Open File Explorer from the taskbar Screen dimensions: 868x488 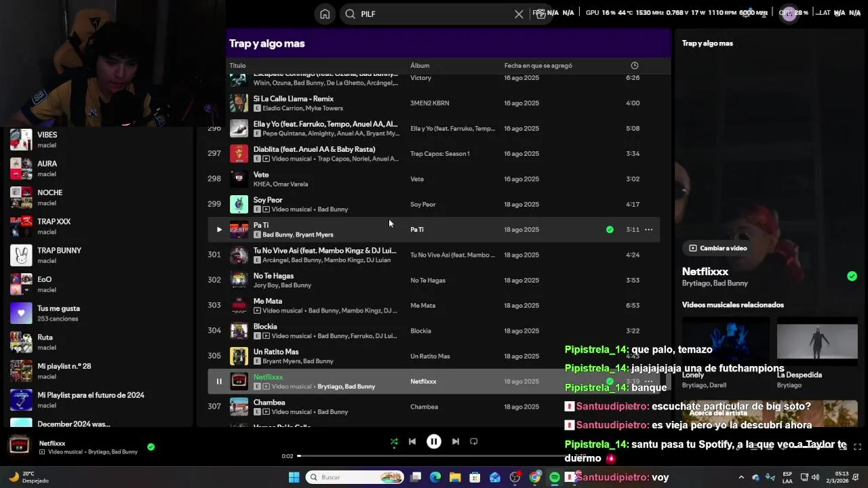pos(455,477)
